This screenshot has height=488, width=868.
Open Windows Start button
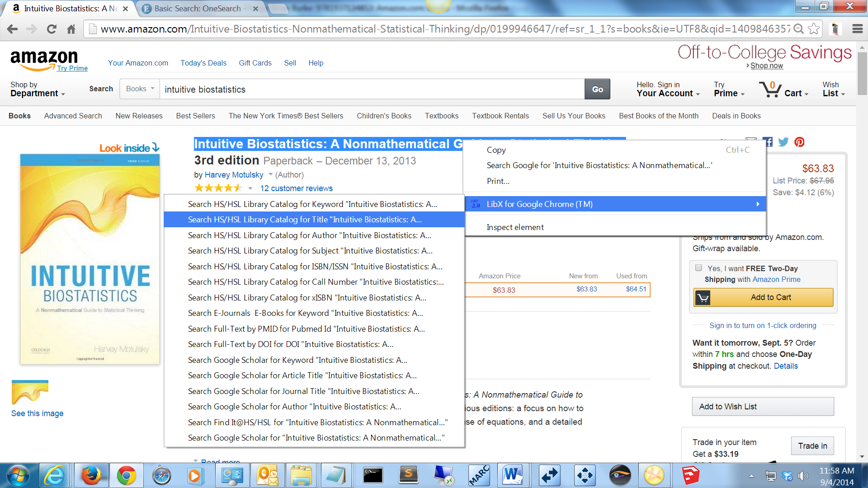coord(18,475)
